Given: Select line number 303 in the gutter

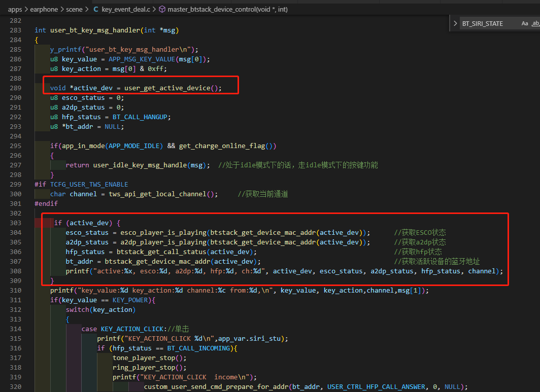Looking at the screenshot, I should pyautogui.click(x=16, y=223).
